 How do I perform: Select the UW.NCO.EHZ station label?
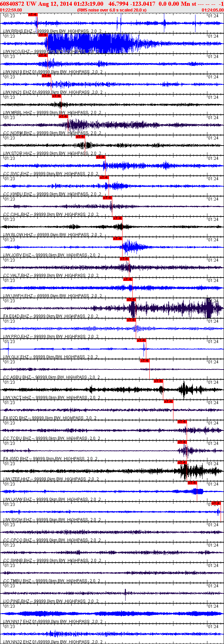point(51,52)
